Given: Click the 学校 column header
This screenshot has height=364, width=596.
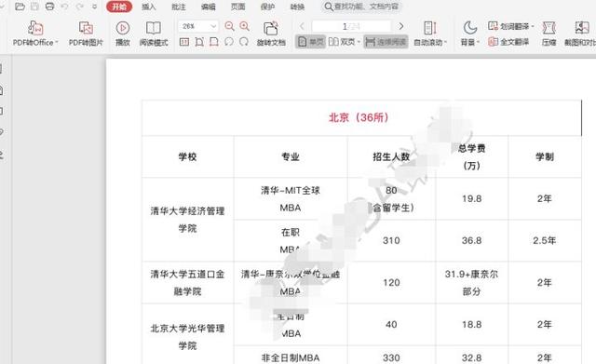Looking at the screenshot, I should pyautogui.click(x=187, y=156).
